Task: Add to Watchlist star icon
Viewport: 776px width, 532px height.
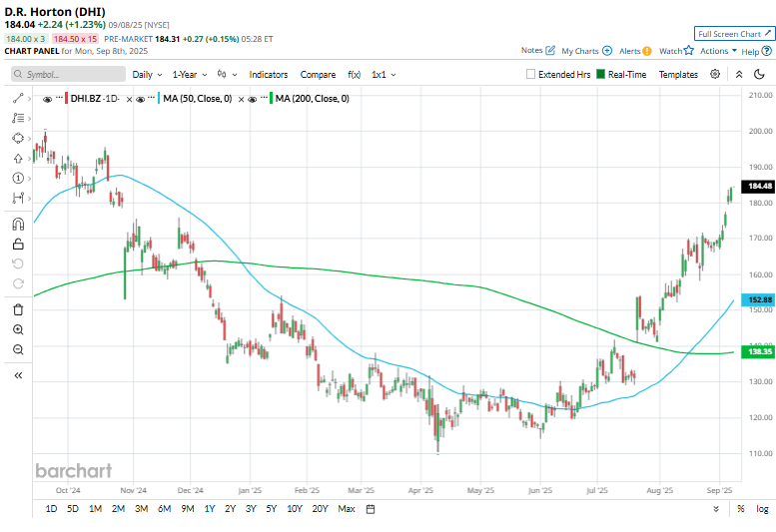Action: coord(689,51)
